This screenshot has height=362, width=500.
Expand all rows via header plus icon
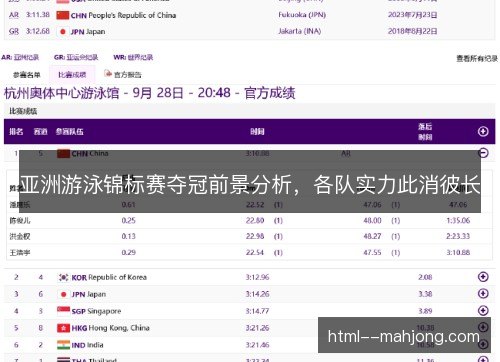(483, 131)
